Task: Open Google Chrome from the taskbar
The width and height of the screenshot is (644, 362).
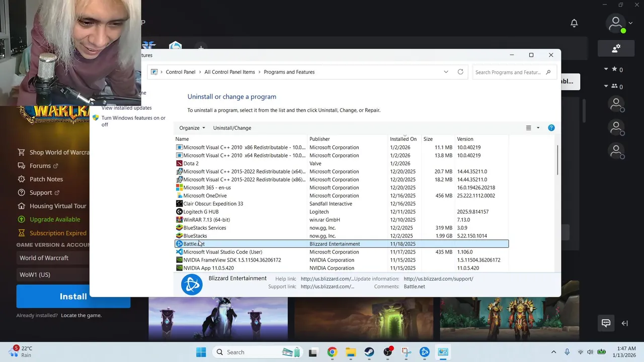Action: (x=332, y=352)
